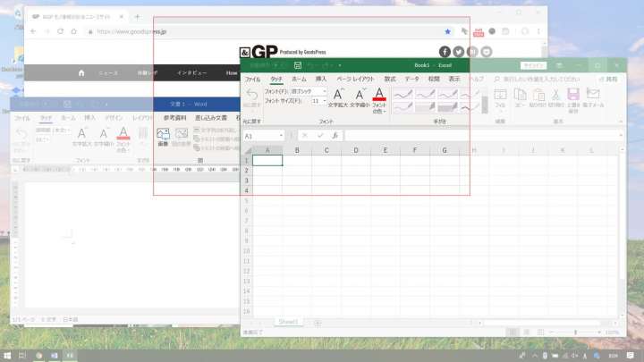Click the &GP logo on the website

[258, 52]
